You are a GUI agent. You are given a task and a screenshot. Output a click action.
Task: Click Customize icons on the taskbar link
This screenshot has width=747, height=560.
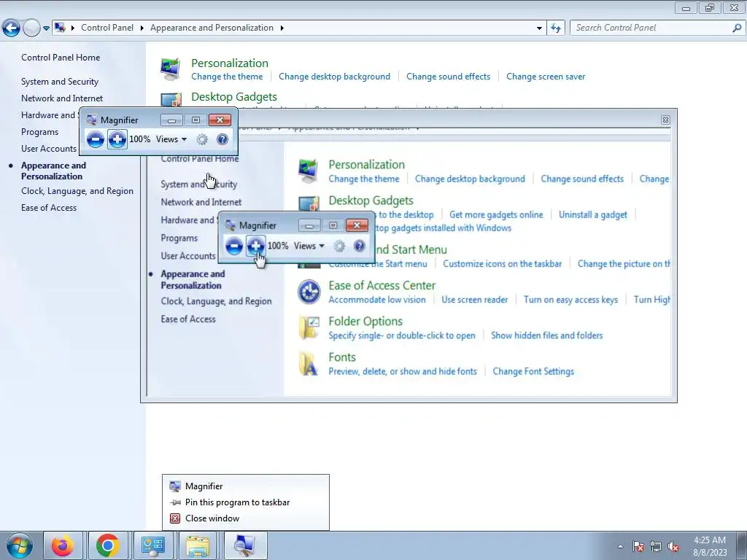point(502,264)
